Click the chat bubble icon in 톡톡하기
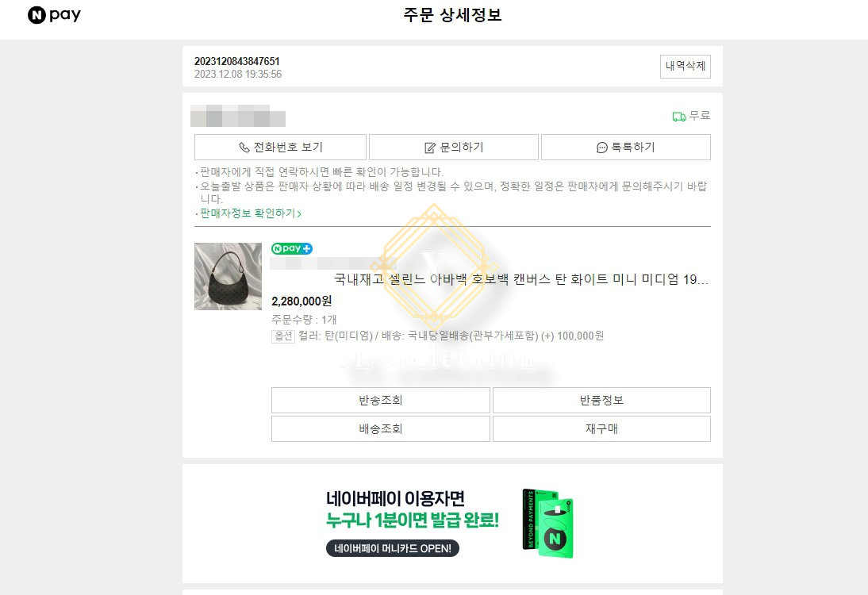The width and height of the screenshot is (868, 595). click(601, 148)
